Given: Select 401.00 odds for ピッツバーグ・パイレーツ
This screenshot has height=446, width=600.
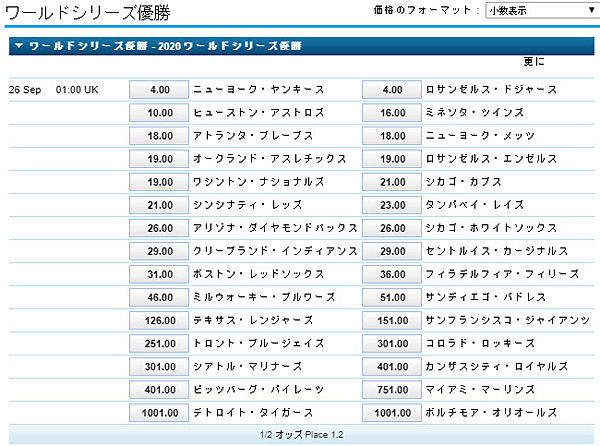Looking at the screenshot, I should (159, 390).
